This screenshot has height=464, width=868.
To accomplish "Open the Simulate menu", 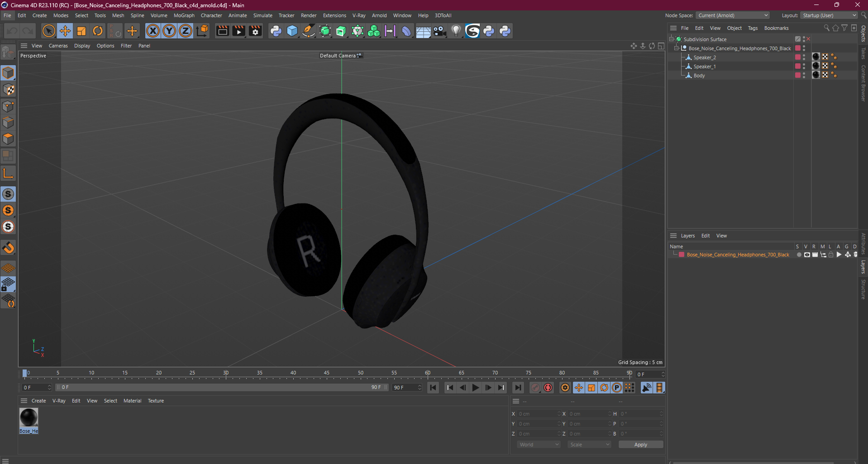I will [262, 15].
